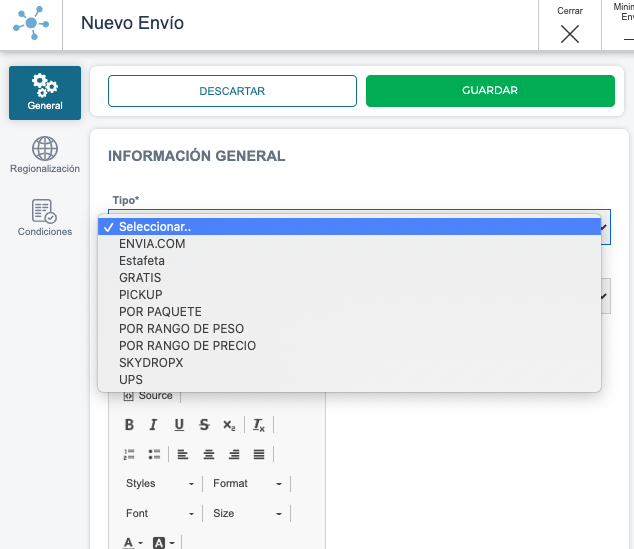Open the Format dropdown
The width and height of the screenshot is (634, 549).
247,484
